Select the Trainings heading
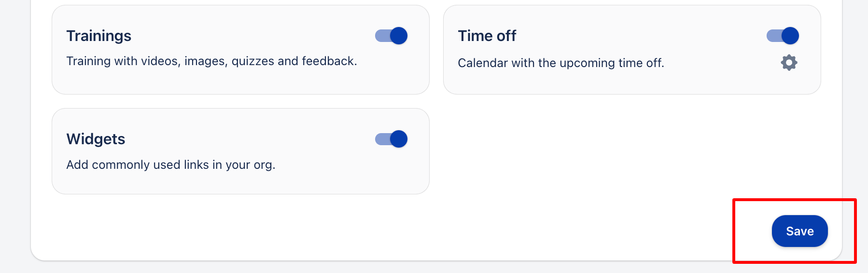Image resolution: width=868 pixels, height=273 pixels. pos(99,36)
